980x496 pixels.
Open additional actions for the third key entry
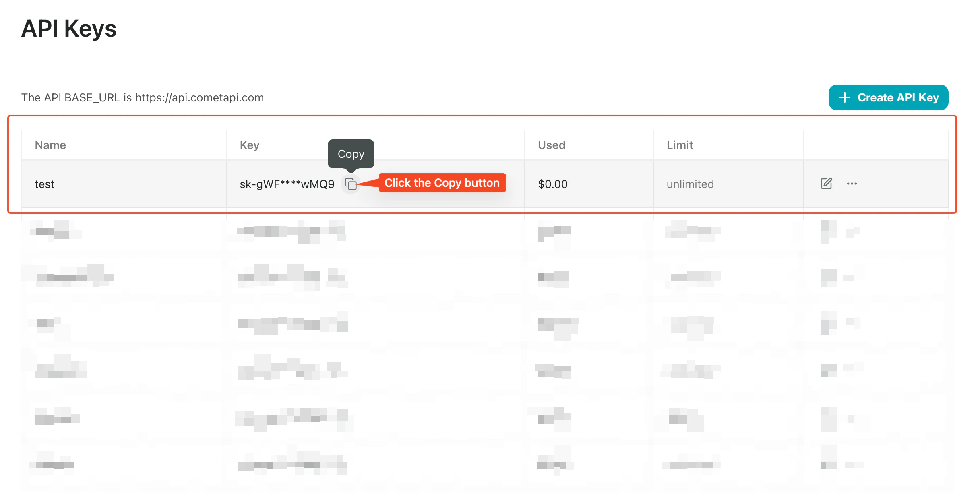[x=852, y=278]
